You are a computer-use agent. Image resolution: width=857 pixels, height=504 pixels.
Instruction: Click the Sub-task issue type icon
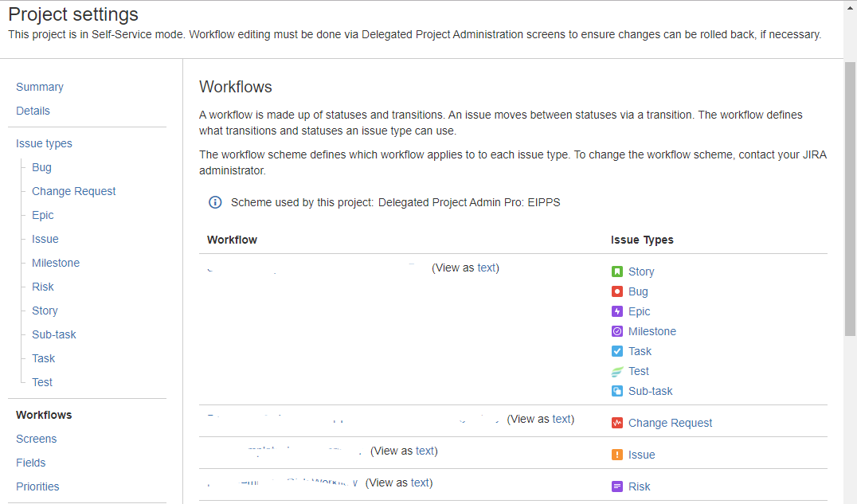pos(617,391)
